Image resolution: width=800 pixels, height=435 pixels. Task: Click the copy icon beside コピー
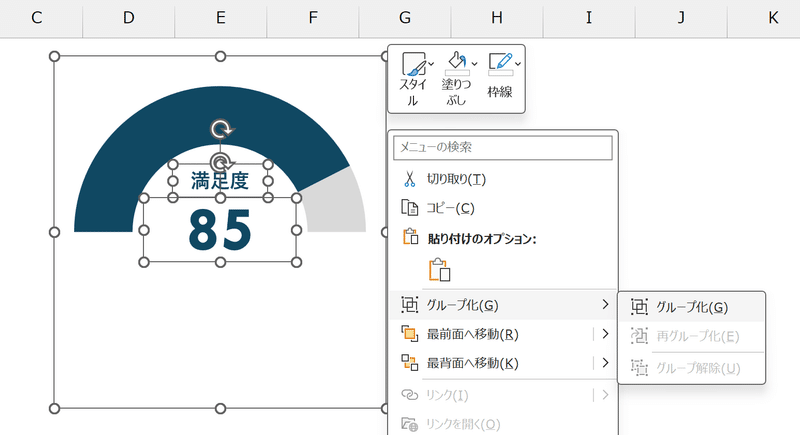pyautogui.click(x=409, y=208)
